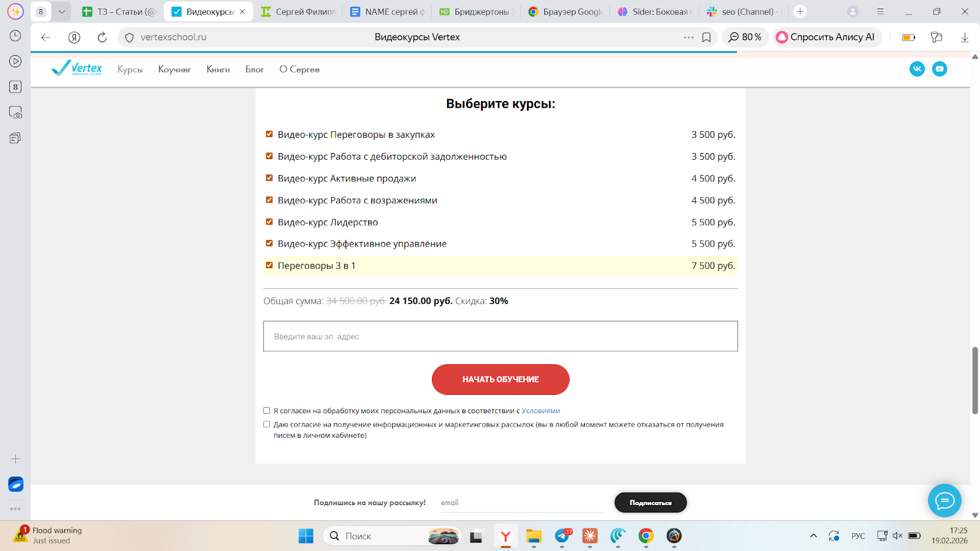Uncheck the Переговоры 3 в 1 checkbox
This screenshot has height=551, width=980.
tap(269, 265)
